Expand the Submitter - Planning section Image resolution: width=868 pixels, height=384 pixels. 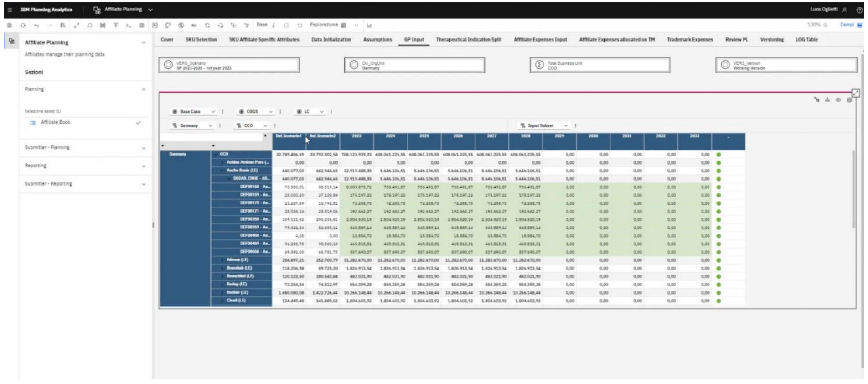tap(85, 148)
